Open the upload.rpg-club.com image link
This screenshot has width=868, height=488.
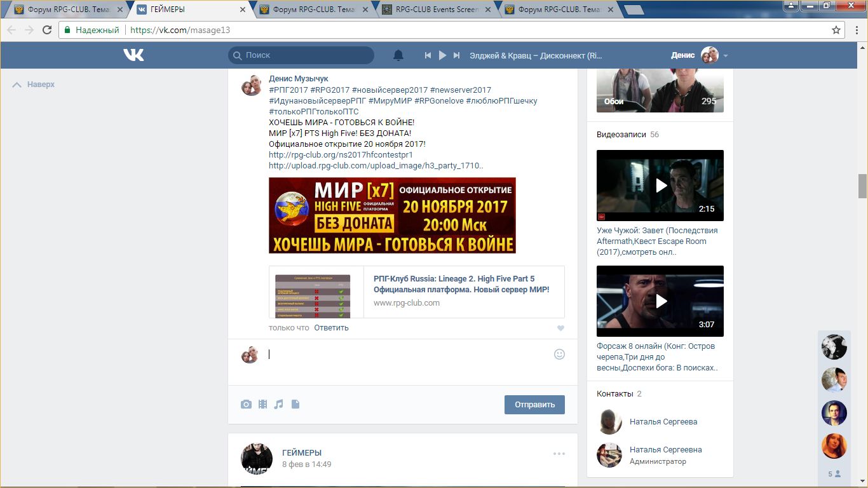pyautogui.click(x=376, y=166)
